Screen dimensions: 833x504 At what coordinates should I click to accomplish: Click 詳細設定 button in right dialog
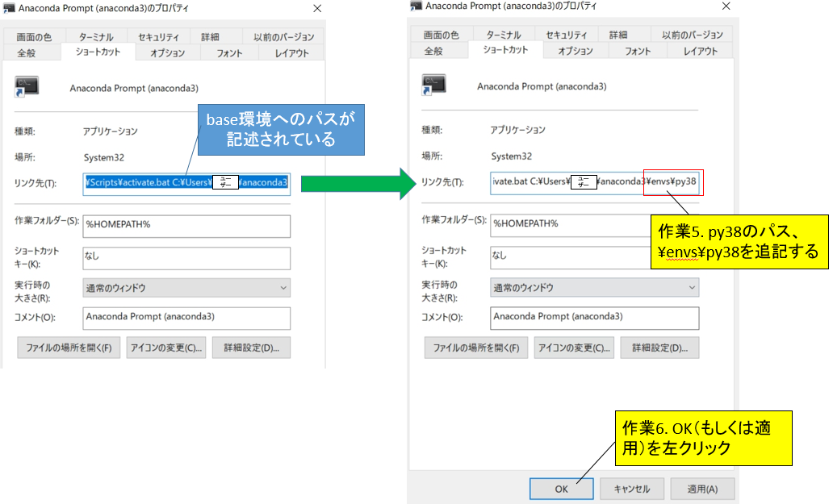[659, 348]
